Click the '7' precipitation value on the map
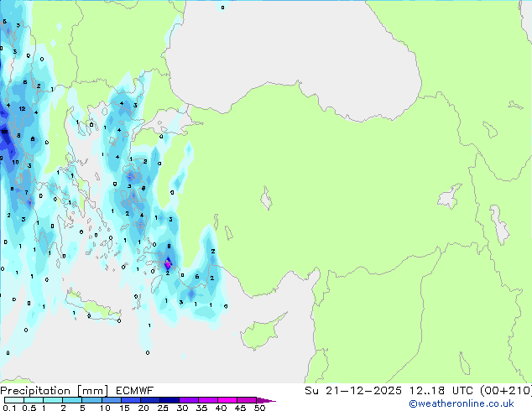The image size is (532, 411). click(27, 193)
